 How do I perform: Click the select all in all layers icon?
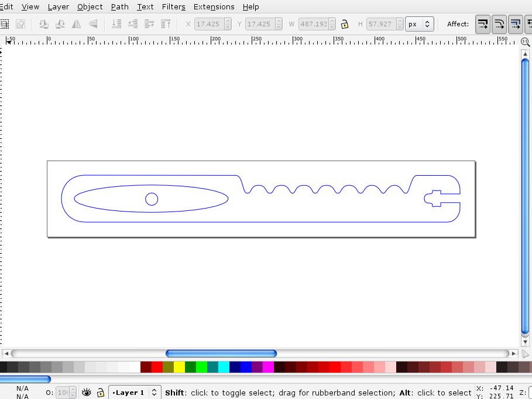click(4, 24)
